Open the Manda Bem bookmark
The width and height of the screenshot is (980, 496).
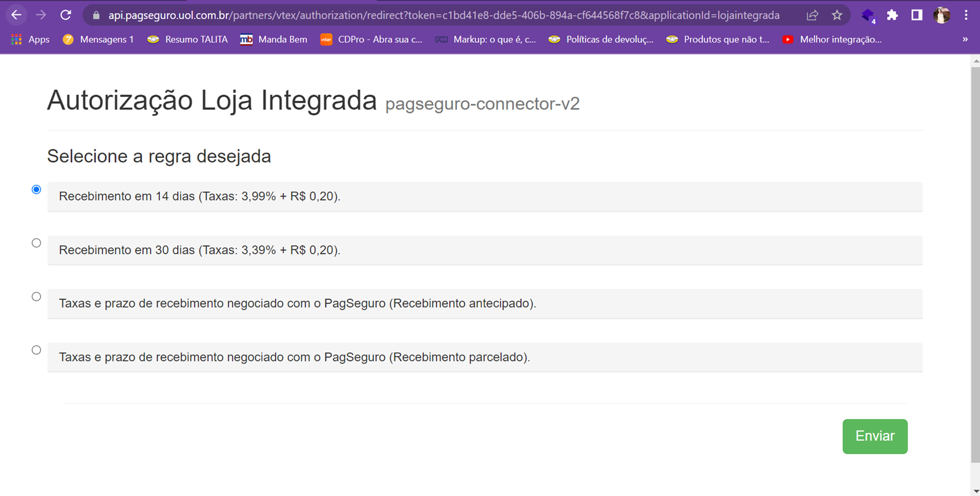tap(273, 39)
